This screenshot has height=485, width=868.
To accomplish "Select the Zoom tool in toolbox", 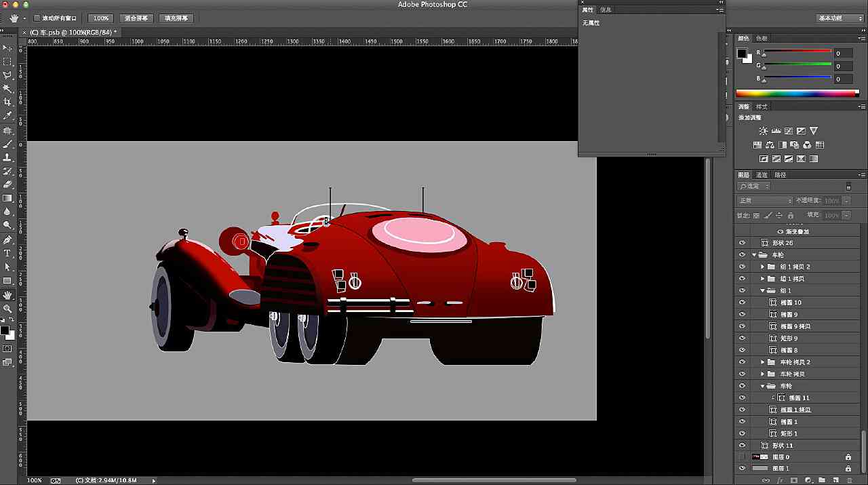I will click(x=7, y=308).
